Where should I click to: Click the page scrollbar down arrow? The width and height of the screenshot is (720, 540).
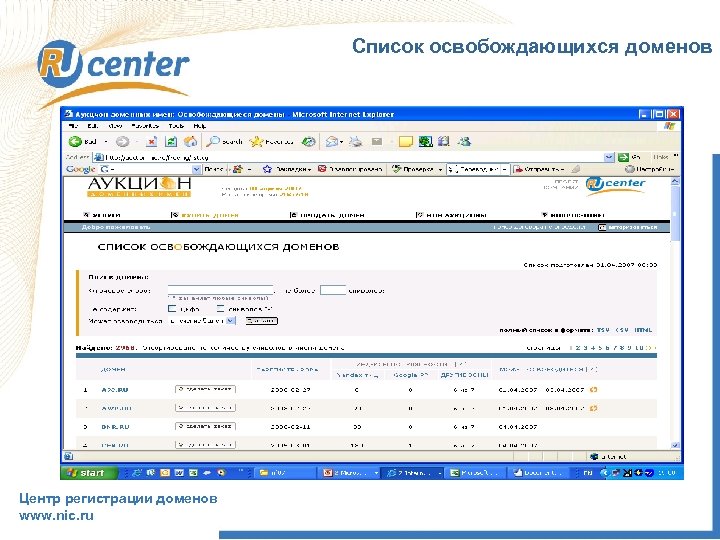675,445
